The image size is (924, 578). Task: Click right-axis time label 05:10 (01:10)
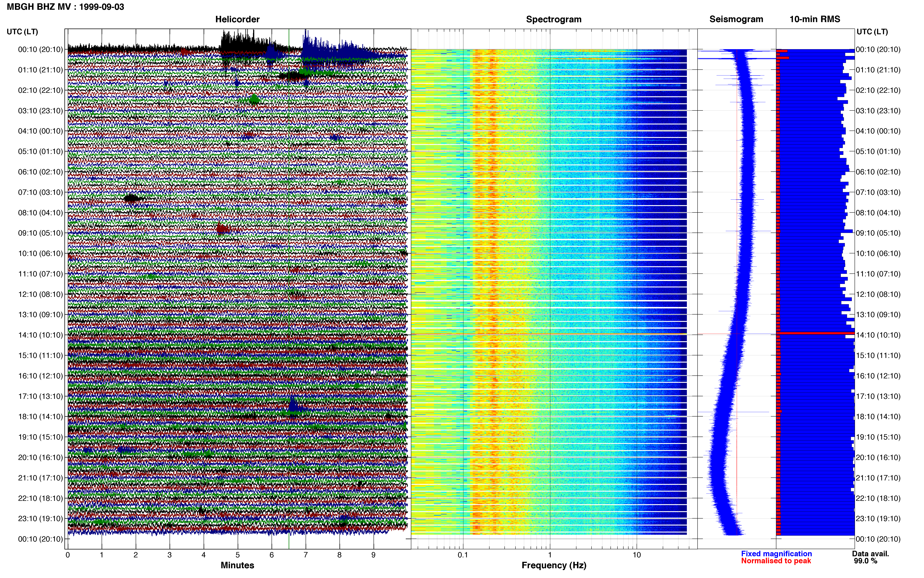point(878,151)
